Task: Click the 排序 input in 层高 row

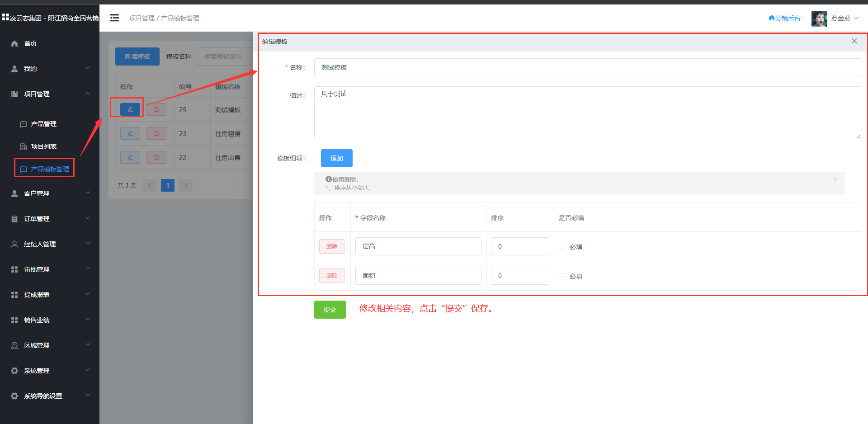Action: [x=520, y=246]
